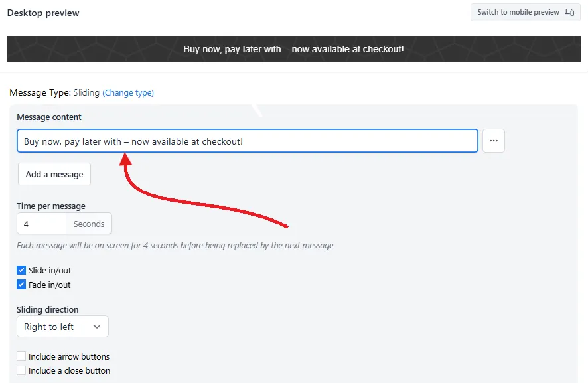This screenshot has width=588, height=383.
Task: Click the Time per message label
Action: 51,206
